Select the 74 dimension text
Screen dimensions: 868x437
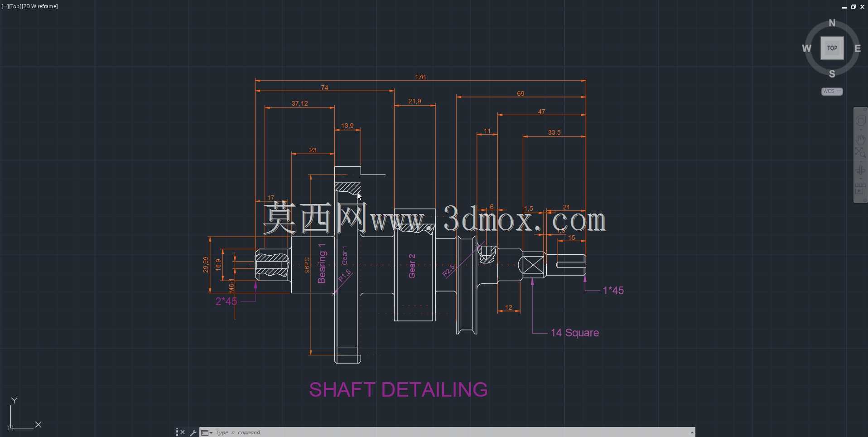click(x=324, y=87)
